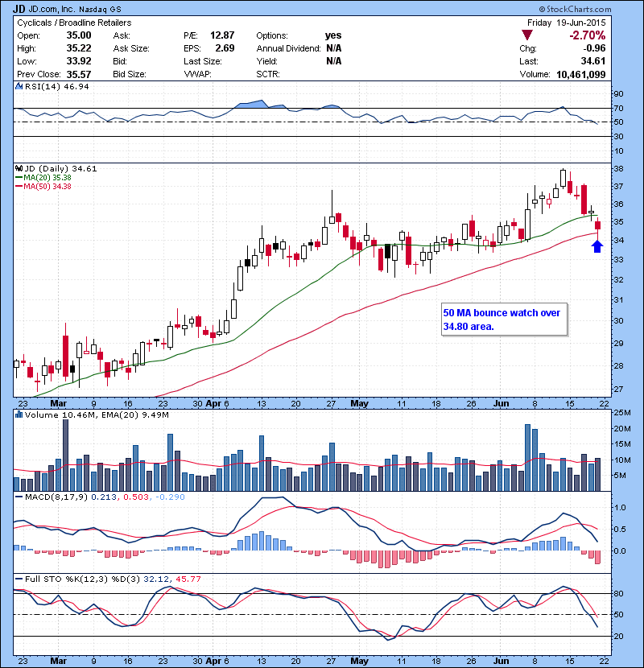Click the 25M label on volume axis
Image resolution: width=644 pixels, height=668 pixels.
621,412
